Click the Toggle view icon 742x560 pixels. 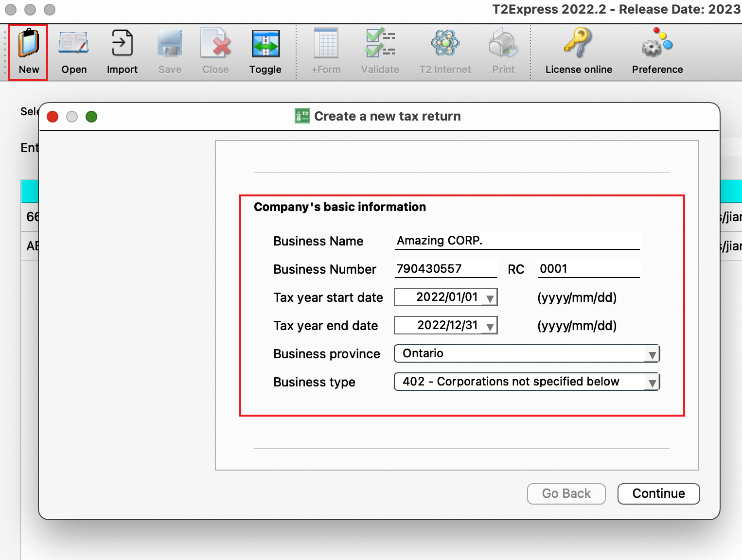[265, 52]
